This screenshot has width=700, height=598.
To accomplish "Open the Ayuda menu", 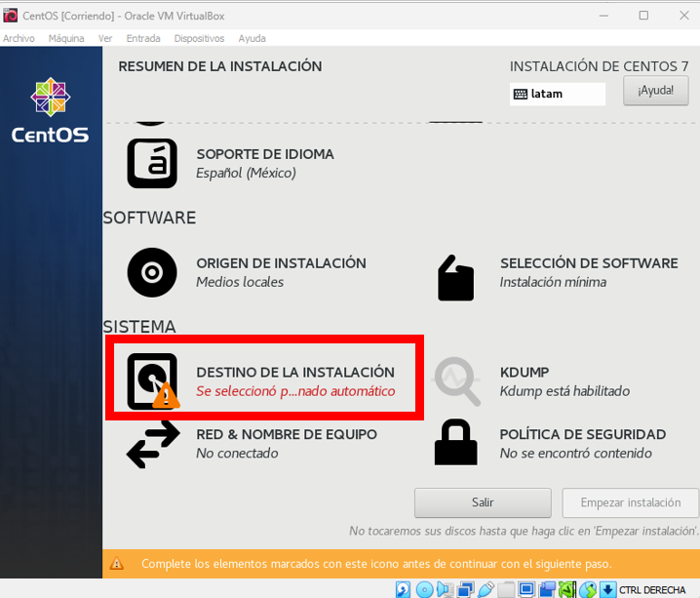I will [x=252, y=38].
